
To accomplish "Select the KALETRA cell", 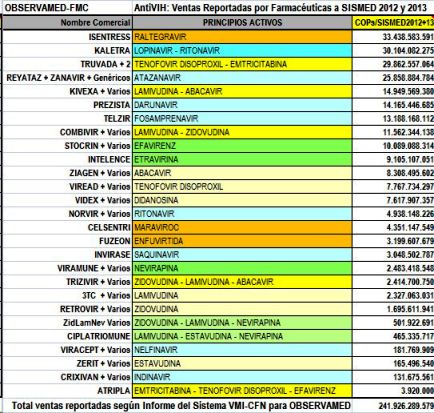I will click(68, 50).
